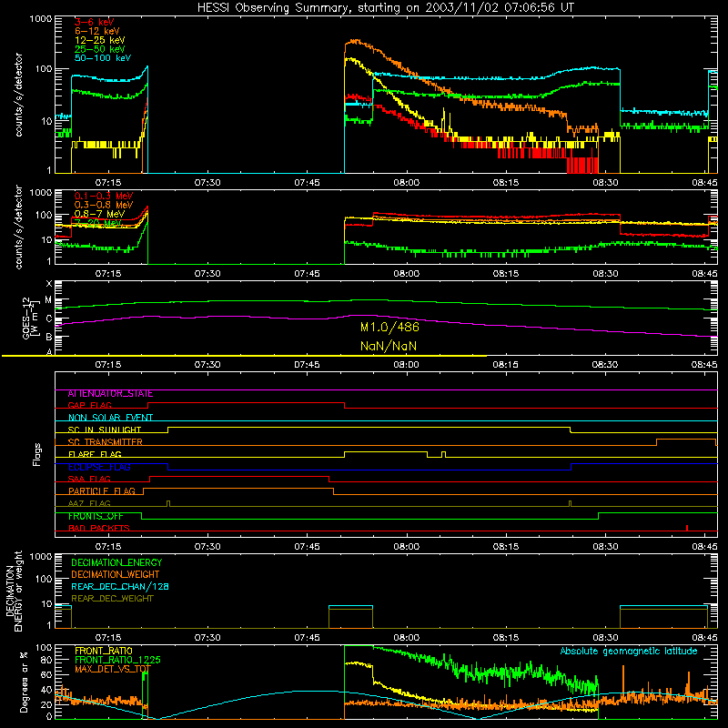
Task: Click the X class label on GOES axis
Action: pyautogui.click(x=49, y=284)
